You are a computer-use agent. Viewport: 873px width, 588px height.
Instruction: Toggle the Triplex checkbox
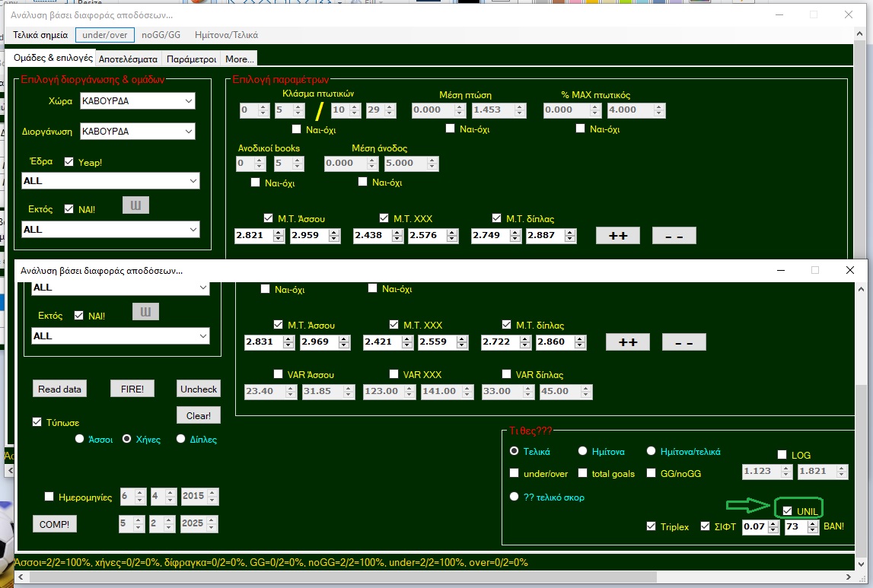[x=652, y=526]
